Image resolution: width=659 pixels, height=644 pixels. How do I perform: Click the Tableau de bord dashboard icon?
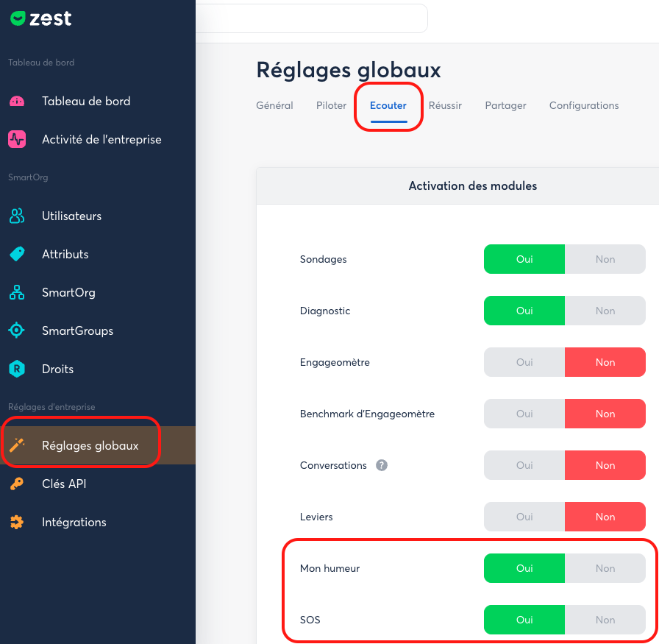[17, 102]
